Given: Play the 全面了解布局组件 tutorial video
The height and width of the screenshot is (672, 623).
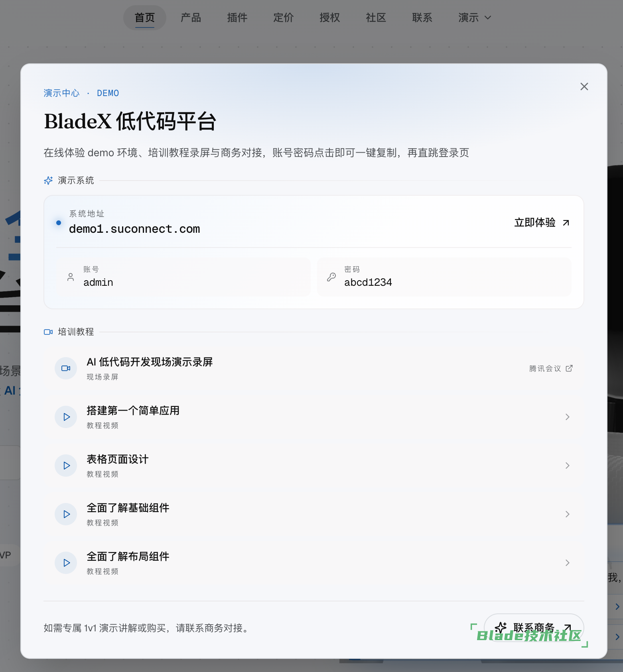Looking at the screenshot, I should (x=66, y=563).
